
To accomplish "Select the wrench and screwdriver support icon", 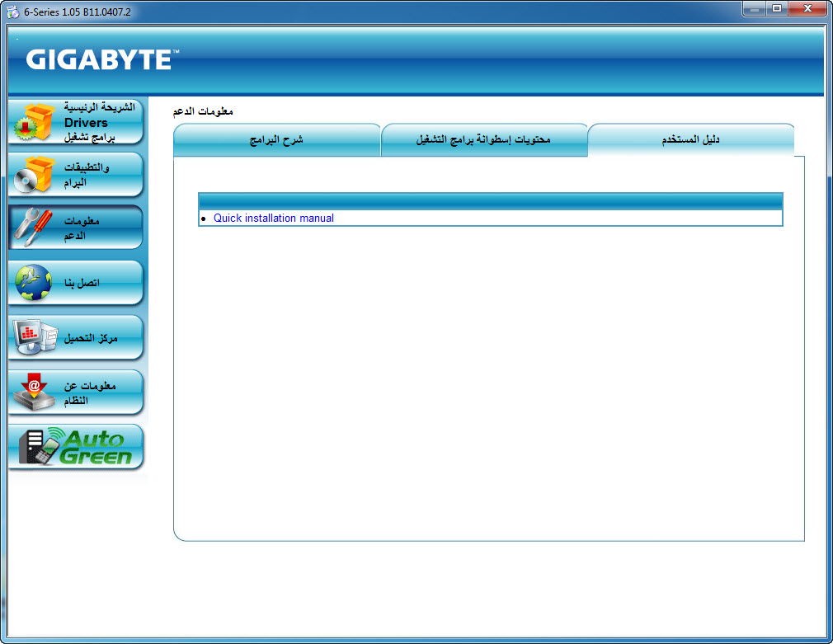I will [33, 228].
